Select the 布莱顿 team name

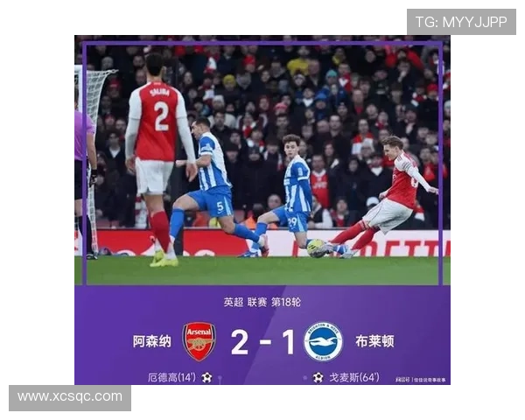(374, 341)
